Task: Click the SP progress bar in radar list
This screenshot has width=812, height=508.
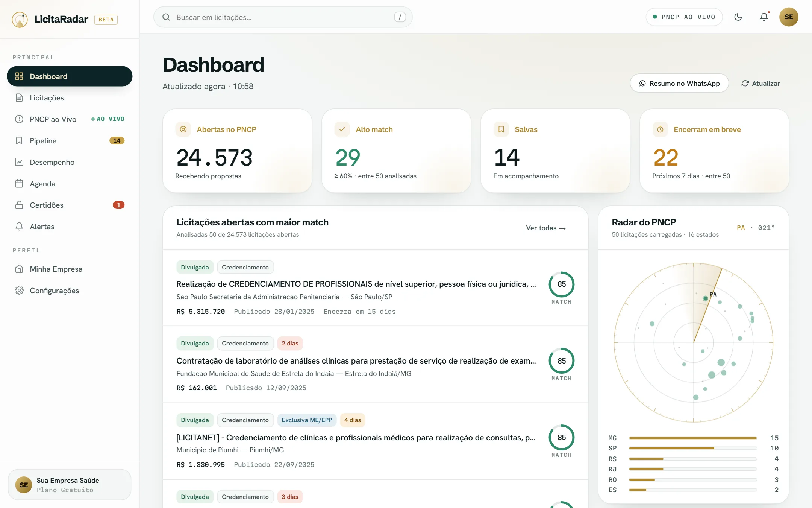Action: click(693, 448)
